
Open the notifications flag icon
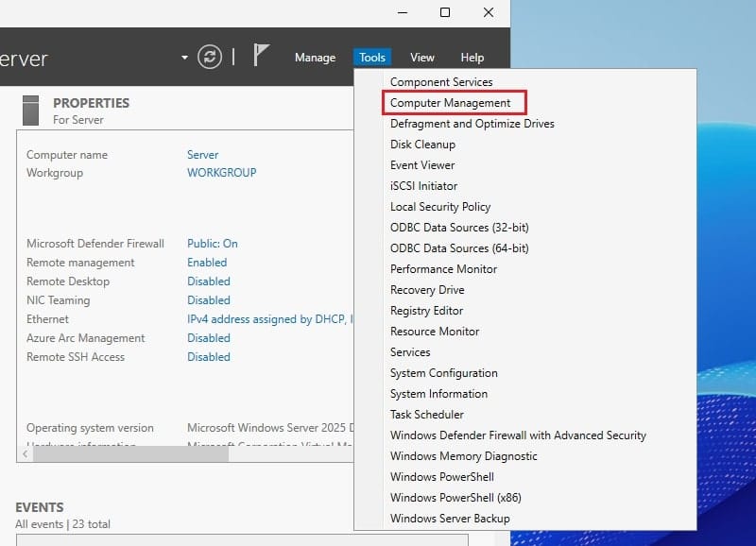262,56
